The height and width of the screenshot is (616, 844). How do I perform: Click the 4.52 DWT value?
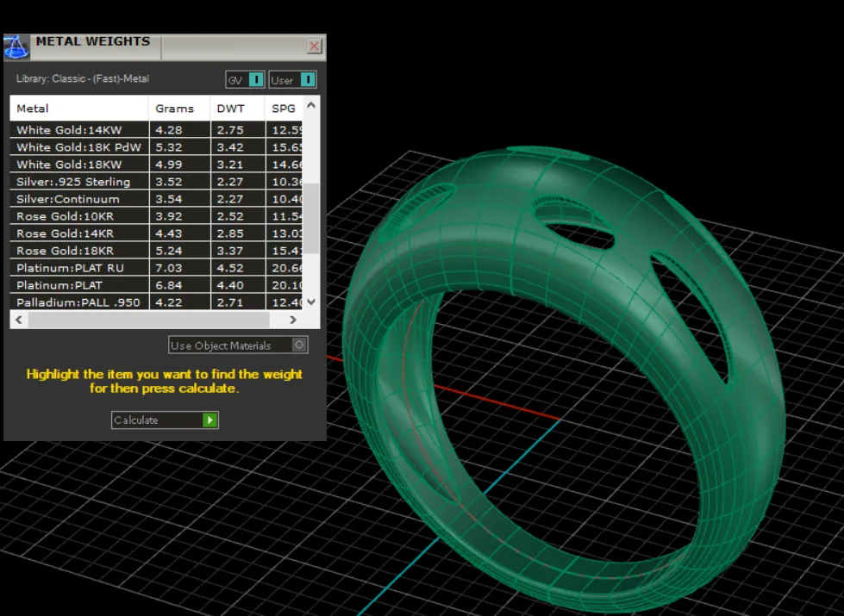click(x=230, y=268)
